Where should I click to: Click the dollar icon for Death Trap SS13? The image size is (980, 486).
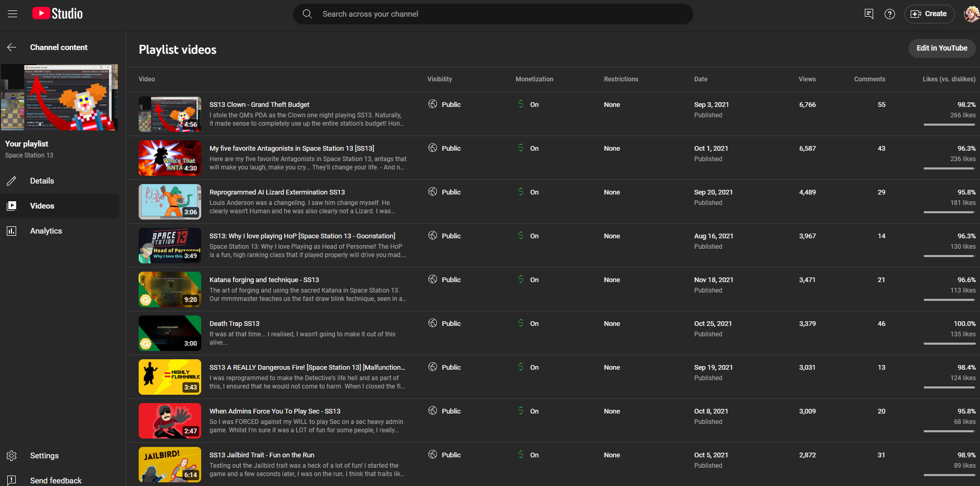pos(520,323)
